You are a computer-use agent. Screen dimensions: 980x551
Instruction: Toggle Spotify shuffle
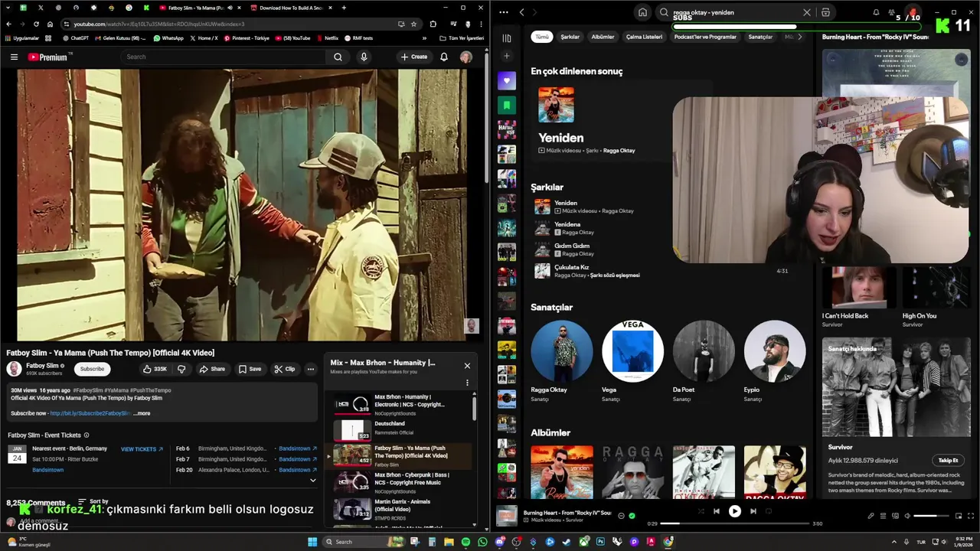click(x=701, y=511)
